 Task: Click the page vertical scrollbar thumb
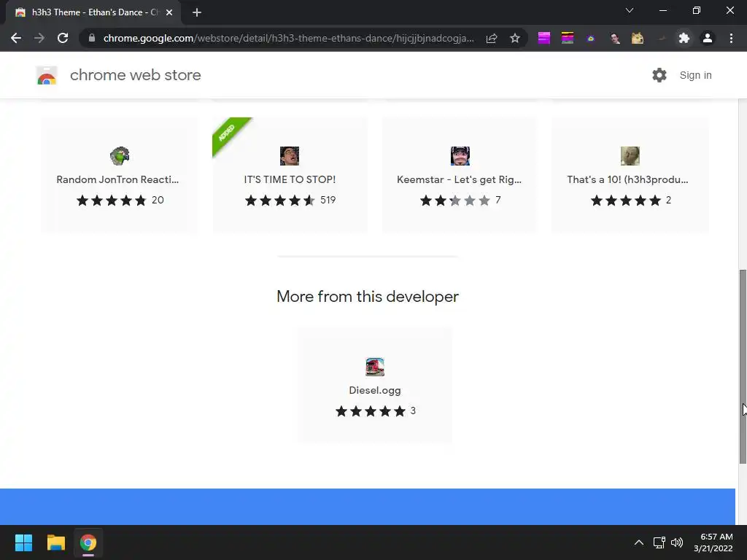click(742, 366)
